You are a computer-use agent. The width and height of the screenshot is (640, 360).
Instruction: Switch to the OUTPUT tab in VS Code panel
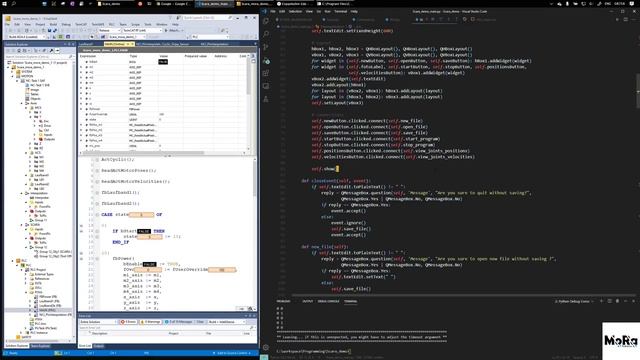coord(307,301)
